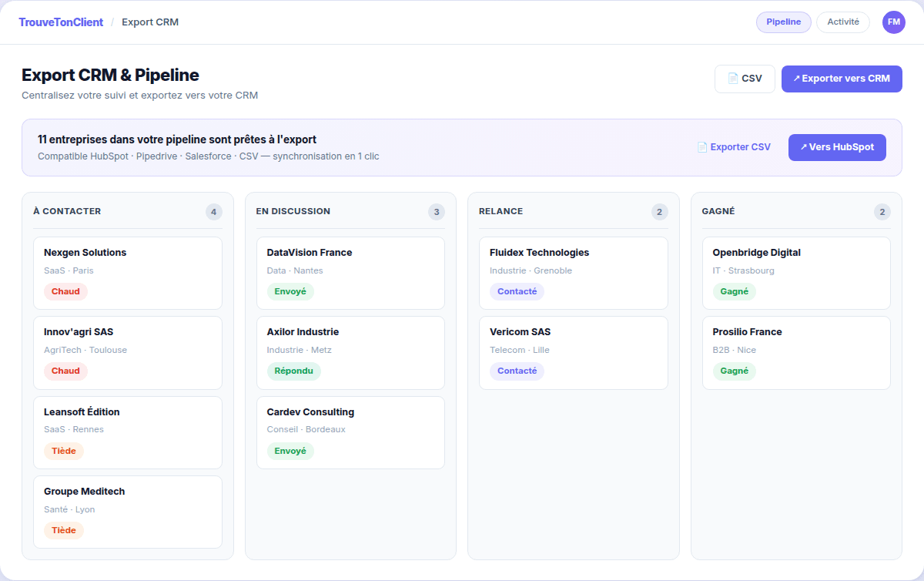This screenshot has width=924, height=581.
Task: Click the Telecom · Lille subtitle
Action: coord(520,350)
